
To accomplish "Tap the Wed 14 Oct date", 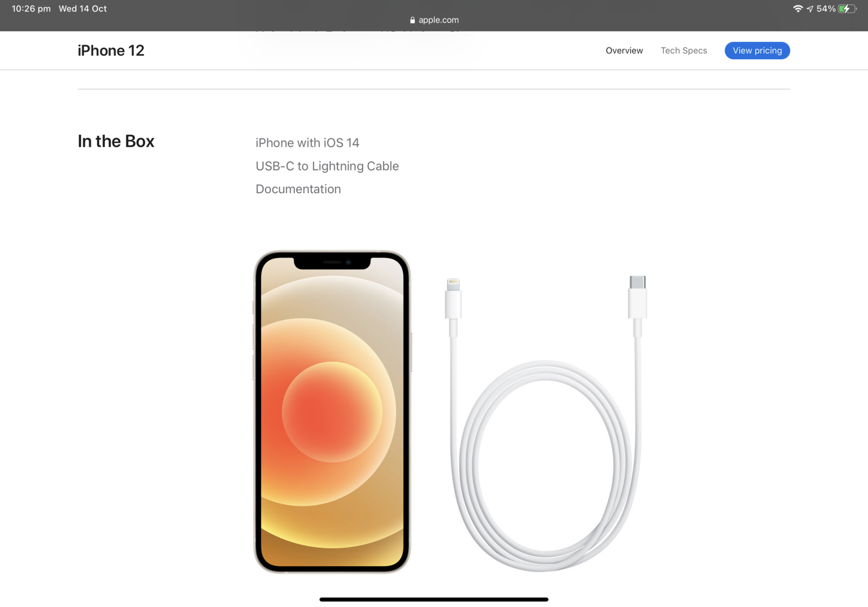I will pyautogui.click(x=82, y=9).
